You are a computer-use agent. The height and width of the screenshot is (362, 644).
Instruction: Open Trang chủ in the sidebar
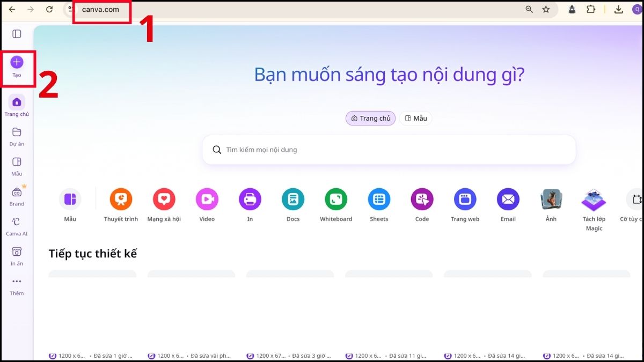click(17, 106)
